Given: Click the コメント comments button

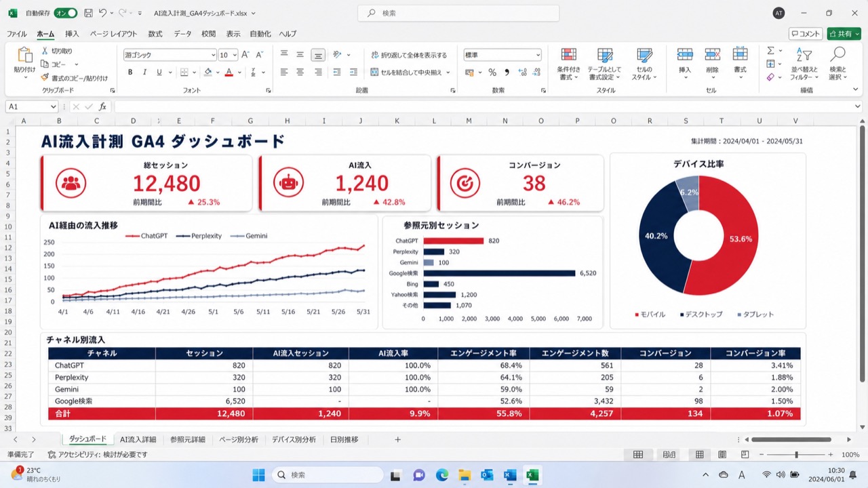Looking at the screenshot, I should tap(806, 34).
